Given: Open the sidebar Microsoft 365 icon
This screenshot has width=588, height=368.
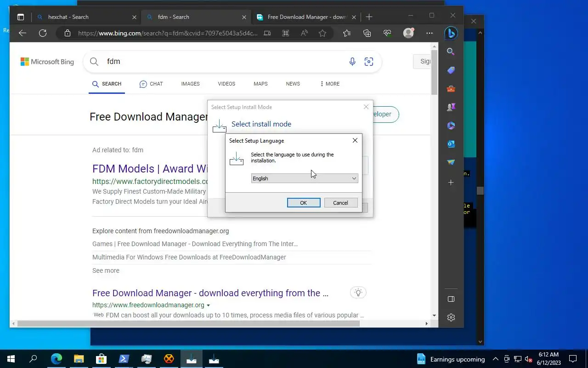Looking at the screenshot, I should pos(451,126).
